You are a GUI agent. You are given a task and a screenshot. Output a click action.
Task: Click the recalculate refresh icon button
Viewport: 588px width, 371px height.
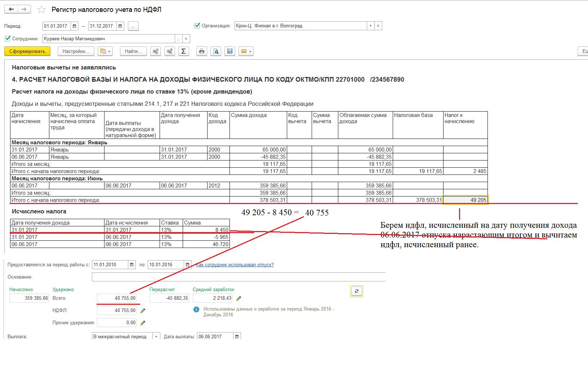click(x=357, y=291)
